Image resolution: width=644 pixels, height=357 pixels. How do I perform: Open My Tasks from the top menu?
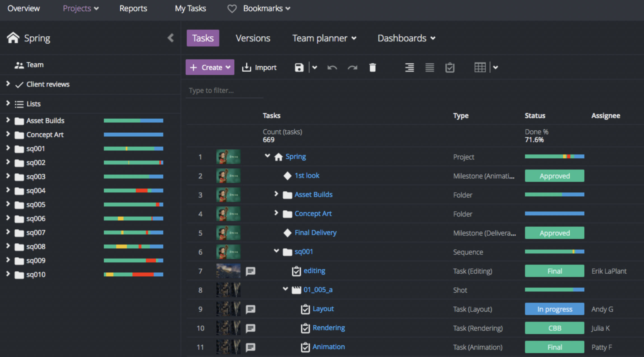coord(190,8)
